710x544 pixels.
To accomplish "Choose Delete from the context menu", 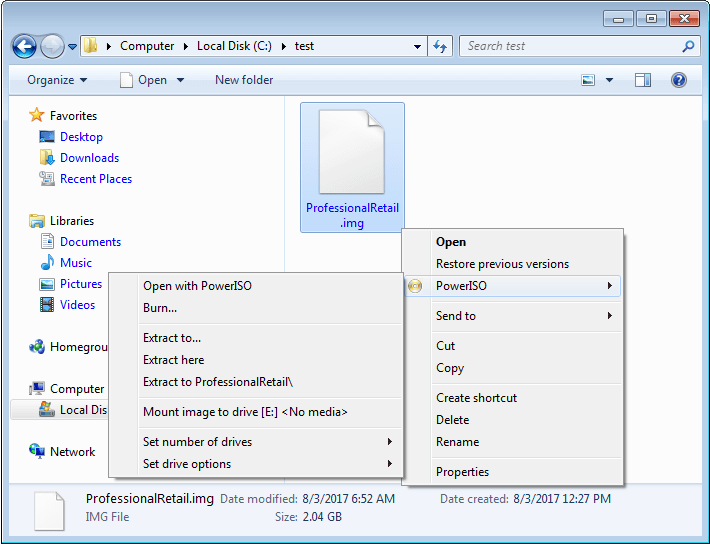I will (x=513, y=420).
